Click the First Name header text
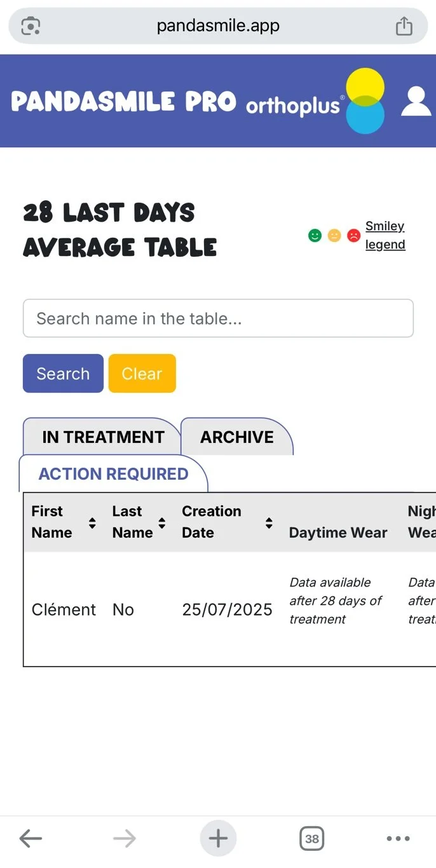The width and height of the screenshot is (436, 868). coord(51,522)
